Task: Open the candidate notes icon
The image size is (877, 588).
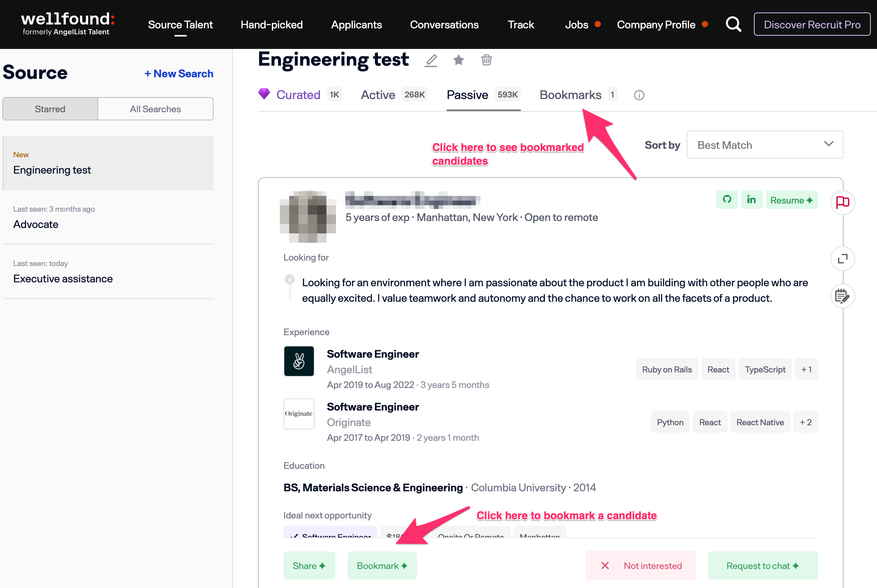Action: pos(842,296)
